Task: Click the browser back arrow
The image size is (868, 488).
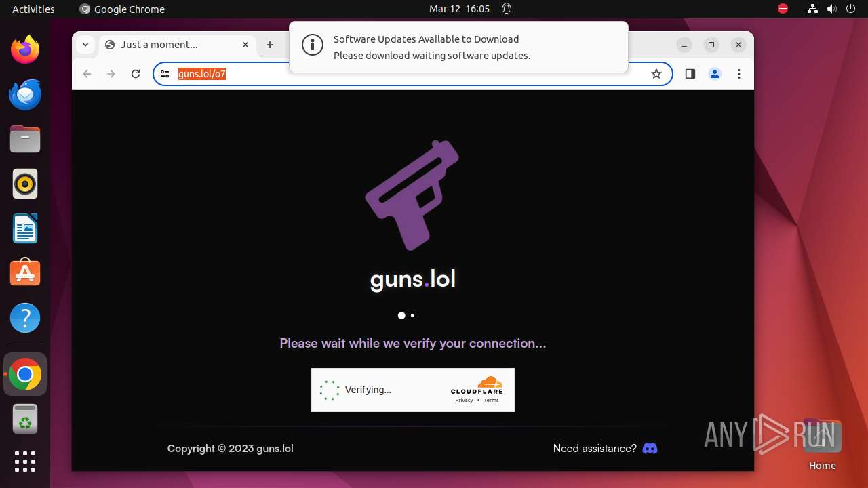Action: pos(87,74)
